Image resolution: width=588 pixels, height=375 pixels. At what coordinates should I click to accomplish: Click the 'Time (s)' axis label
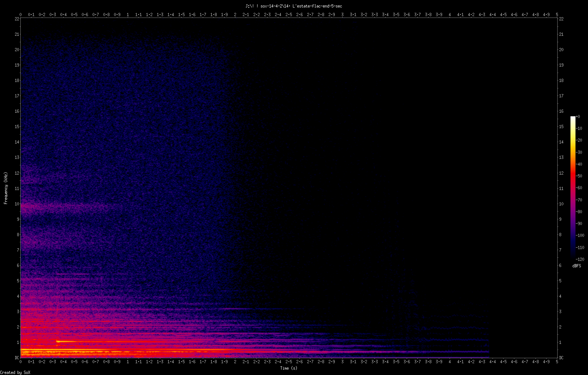pos(289,368)
